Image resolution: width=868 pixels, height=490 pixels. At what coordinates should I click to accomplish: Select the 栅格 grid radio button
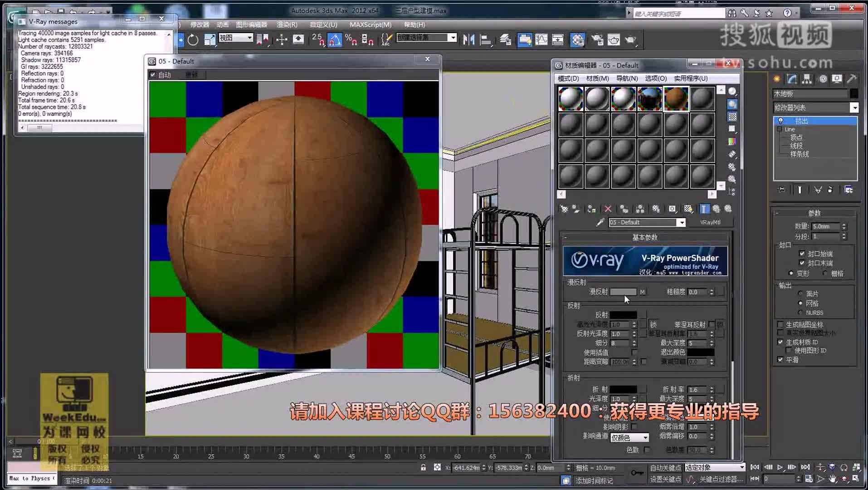(x=825, y=273)
